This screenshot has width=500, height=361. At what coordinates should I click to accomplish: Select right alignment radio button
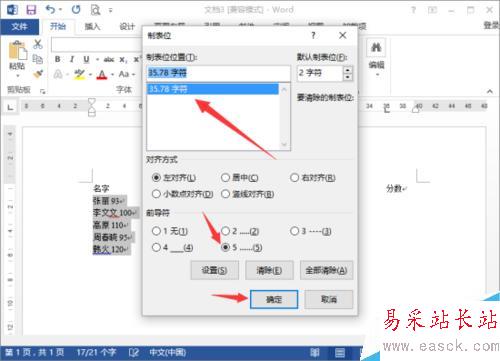point(294,178)
